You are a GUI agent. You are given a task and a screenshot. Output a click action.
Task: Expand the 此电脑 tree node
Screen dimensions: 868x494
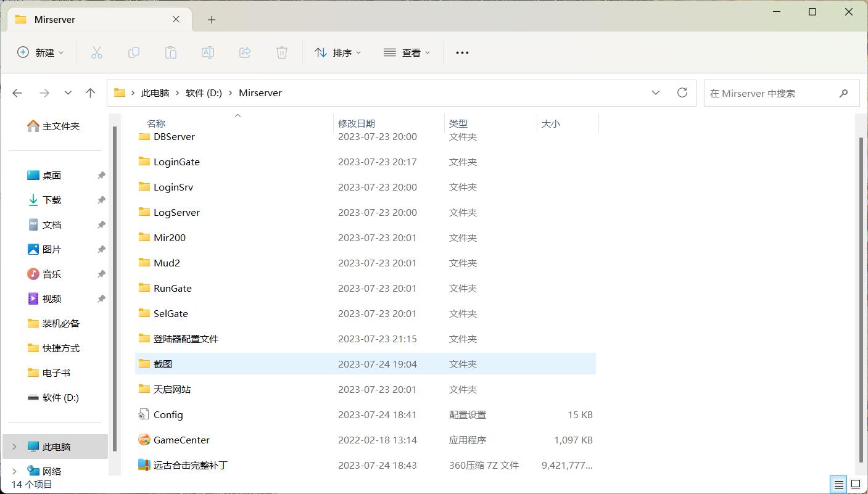click(x=15, y=447)
